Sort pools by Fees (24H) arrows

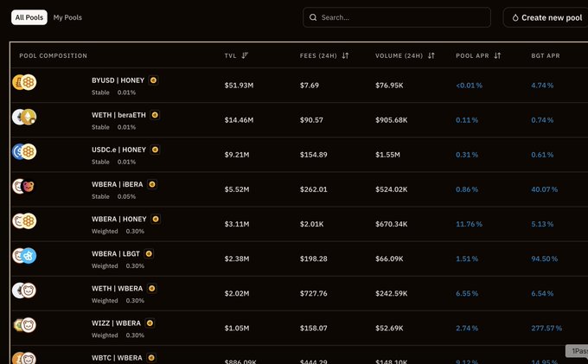pos(345,55)
